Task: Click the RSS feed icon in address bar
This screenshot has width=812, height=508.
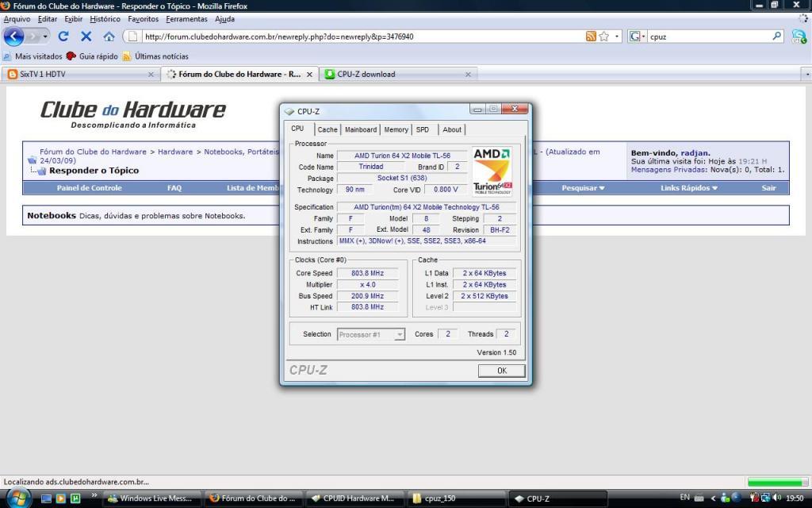Action: pos(591,37)
